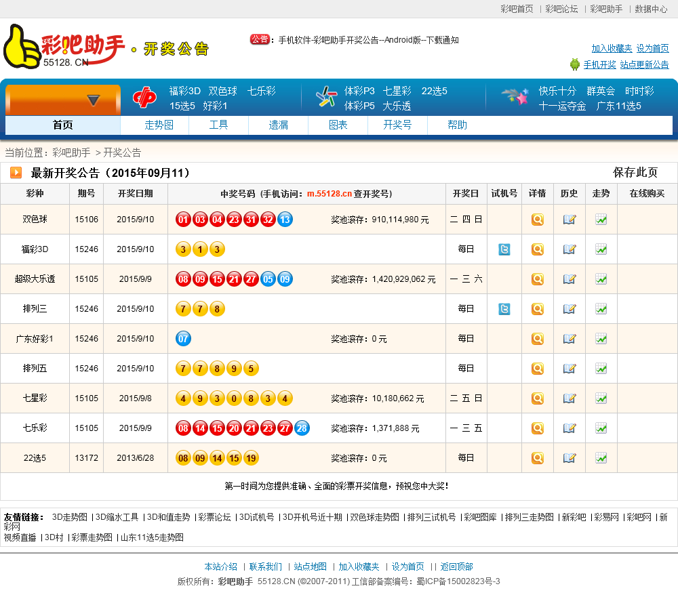Click the Android robot icon near 手机开奖
This screenshot has width=678, height=616.
575,64
